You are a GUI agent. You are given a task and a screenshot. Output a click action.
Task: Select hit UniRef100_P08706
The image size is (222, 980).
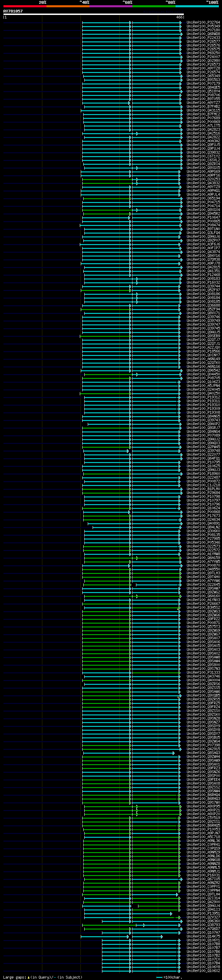(203, 95)
